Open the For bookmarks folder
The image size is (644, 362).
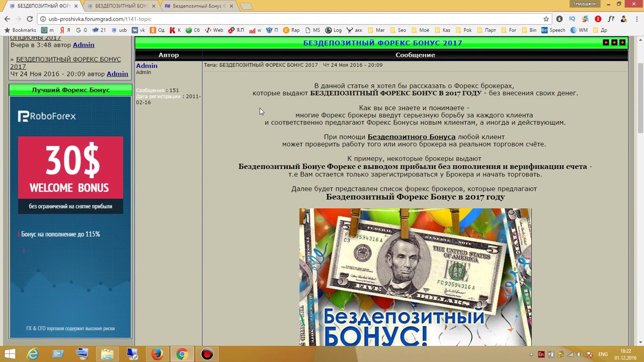[x=508, y=30]
